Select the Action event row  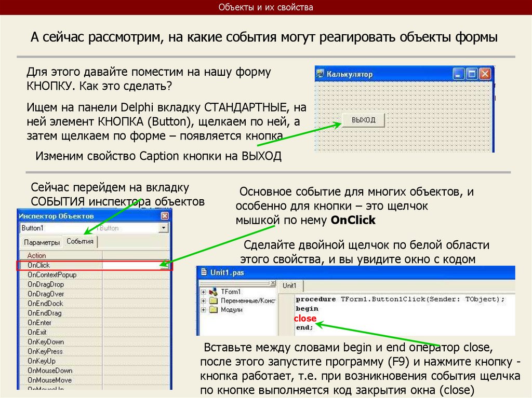[95, 256]
